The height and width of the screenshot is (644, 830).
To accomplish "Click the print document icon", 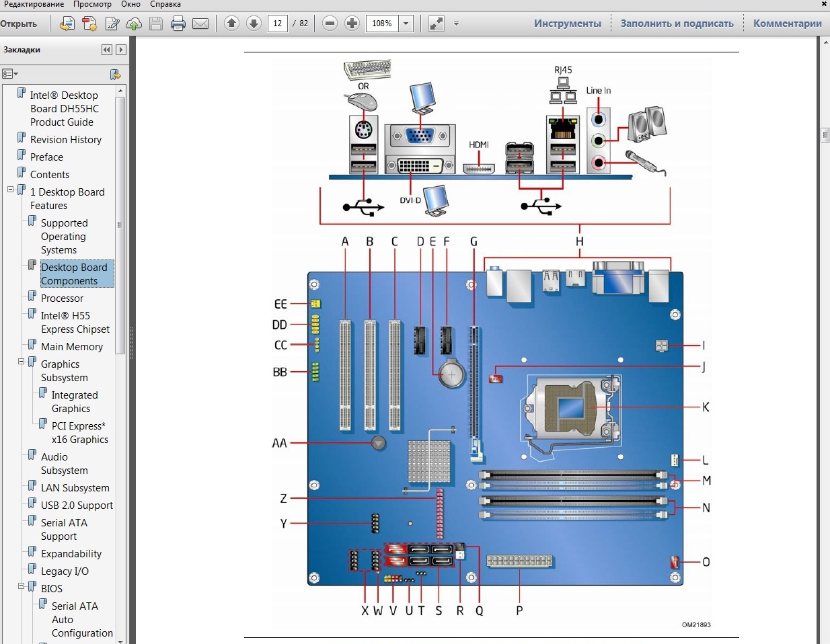I will pos(178,24).
